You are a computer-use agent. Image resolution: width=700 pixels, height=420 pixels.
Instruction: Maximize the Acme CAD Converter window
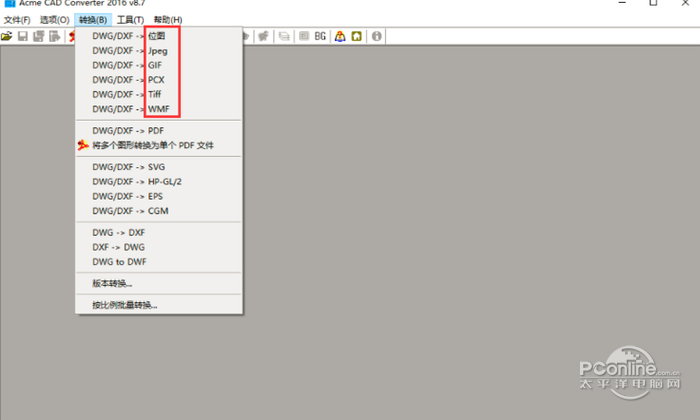click(653, 3)
